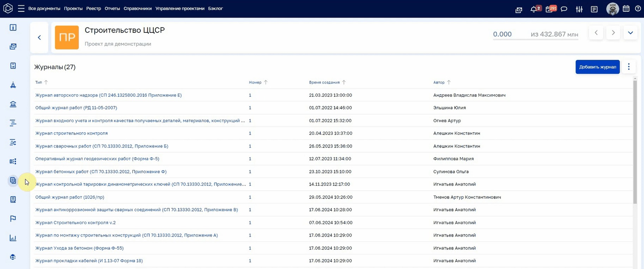
Task: Open the bar chart icon in sidebar
Action: click(13, 238)
